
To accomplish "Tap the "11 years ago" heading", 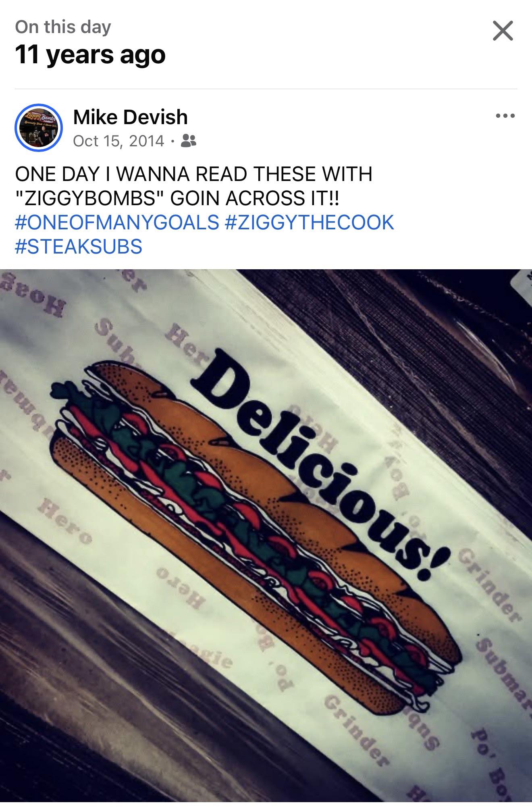I will coord(90,54).
